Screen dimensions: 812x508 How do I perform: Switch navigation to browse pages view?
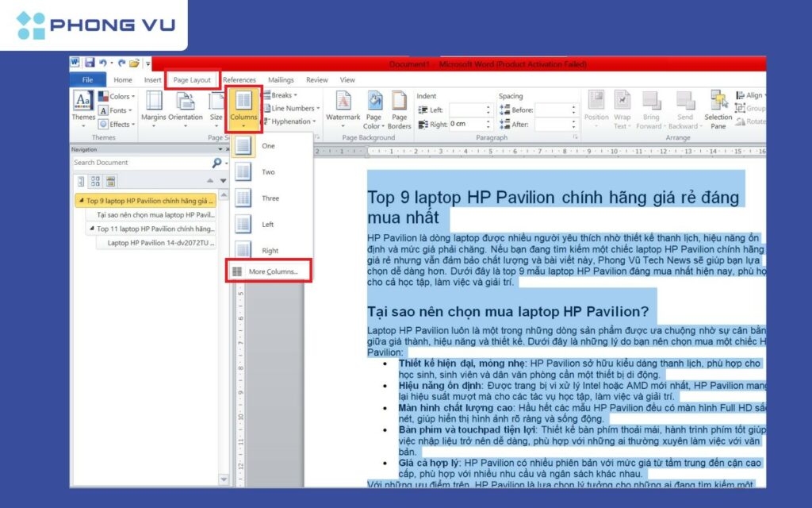[x=96, y=181]
